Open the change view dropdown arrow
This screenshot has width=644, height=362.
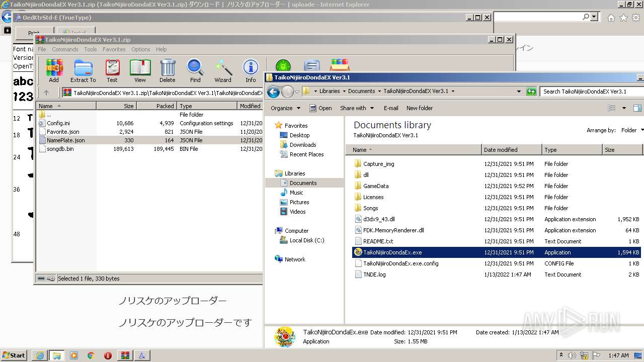click(624, 108)
